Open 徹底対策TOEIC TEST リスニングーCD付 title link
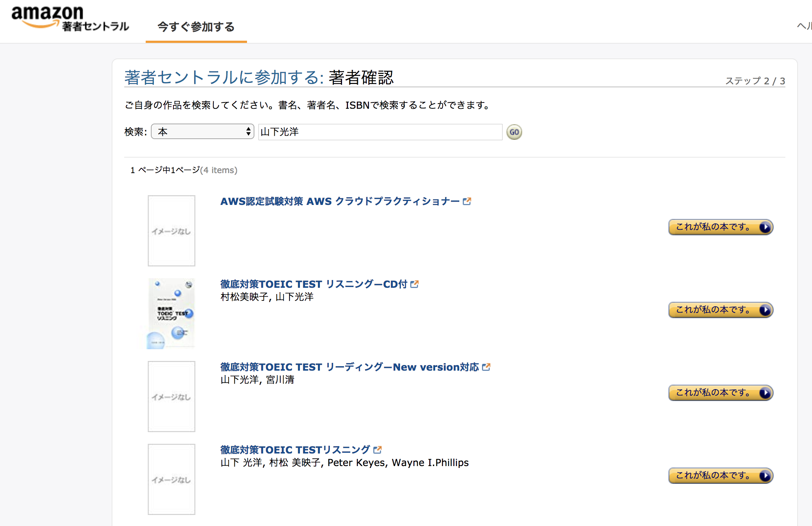 point(314,284)
